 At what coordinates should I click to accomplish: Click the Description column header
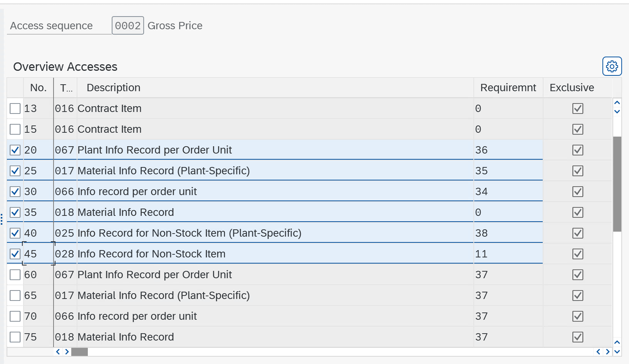pyautogui.click(x=114, y=88)
